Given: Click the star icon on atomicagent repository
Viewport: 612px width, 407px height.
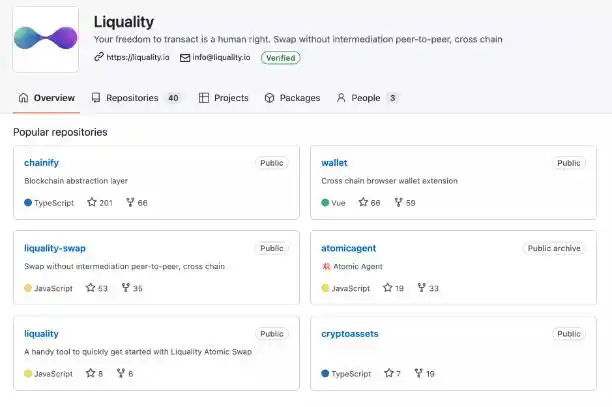Looking at the screenshot, I should (x=388, y=288).
